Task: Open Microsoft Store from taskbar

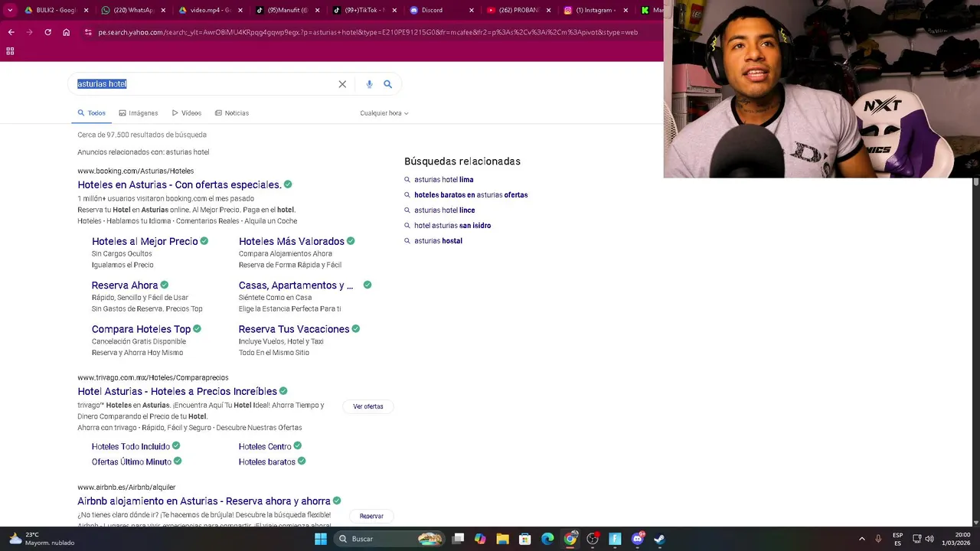Action: click(x=525, y=539)
